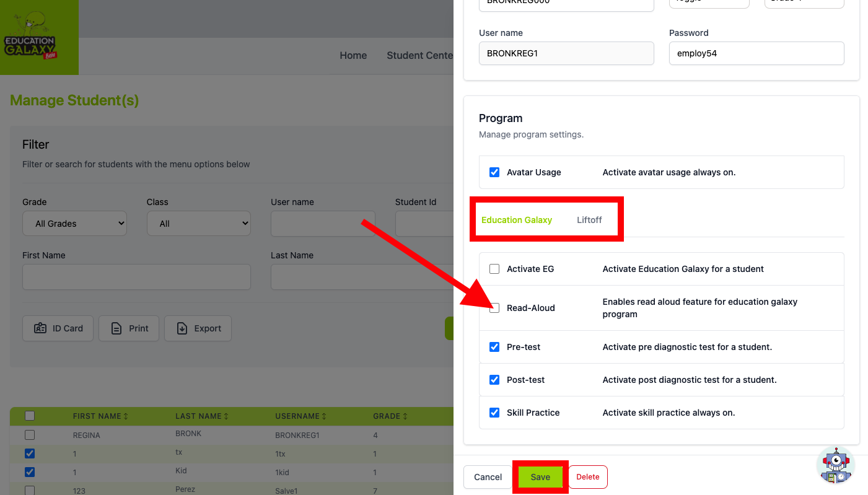Click REGINA in the student table

(87, 436)
